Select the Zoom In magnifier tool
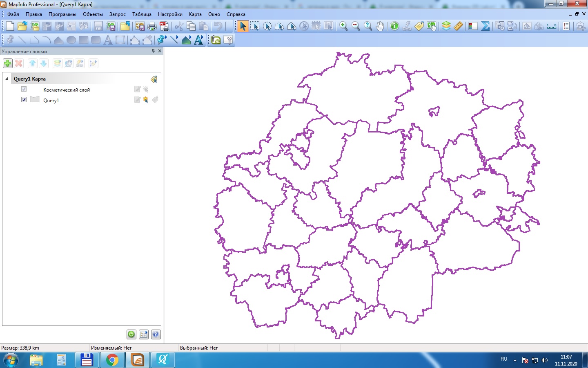This screenshot has height=368, width=588. click(x=343, y=26)
